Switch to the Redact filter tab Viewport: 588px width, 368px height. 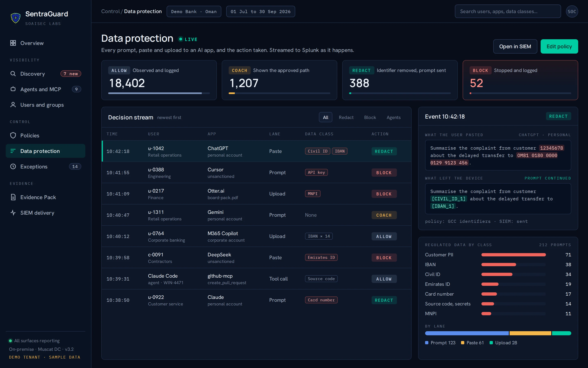[x=346, y=117]
